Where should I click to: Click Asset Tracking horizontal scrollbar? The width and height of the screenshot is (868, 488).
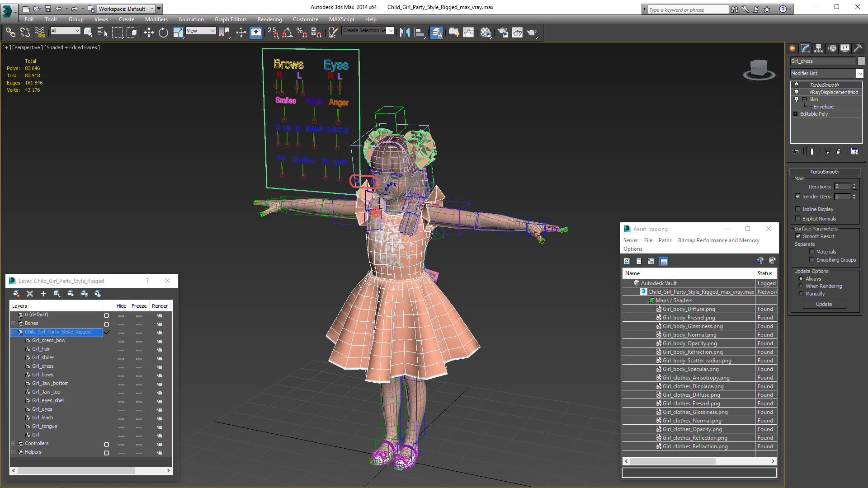(x=673, y=461)
